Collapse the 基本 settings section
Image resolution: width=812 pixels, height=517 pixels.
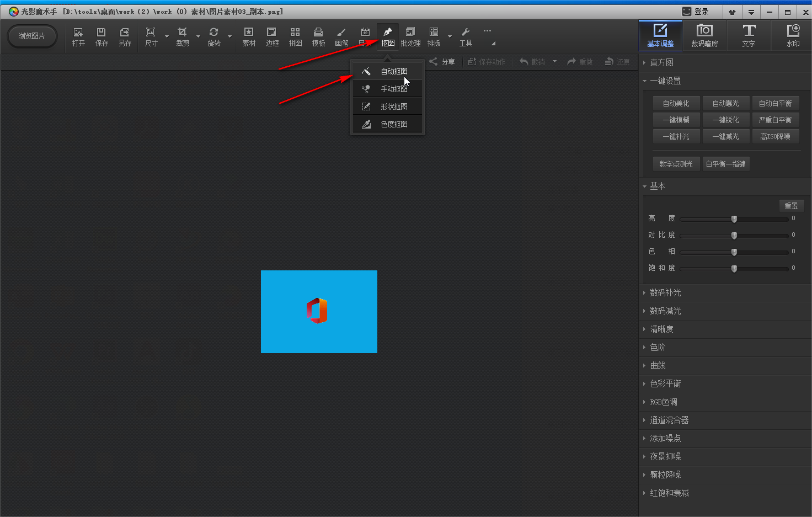[657, 186]
